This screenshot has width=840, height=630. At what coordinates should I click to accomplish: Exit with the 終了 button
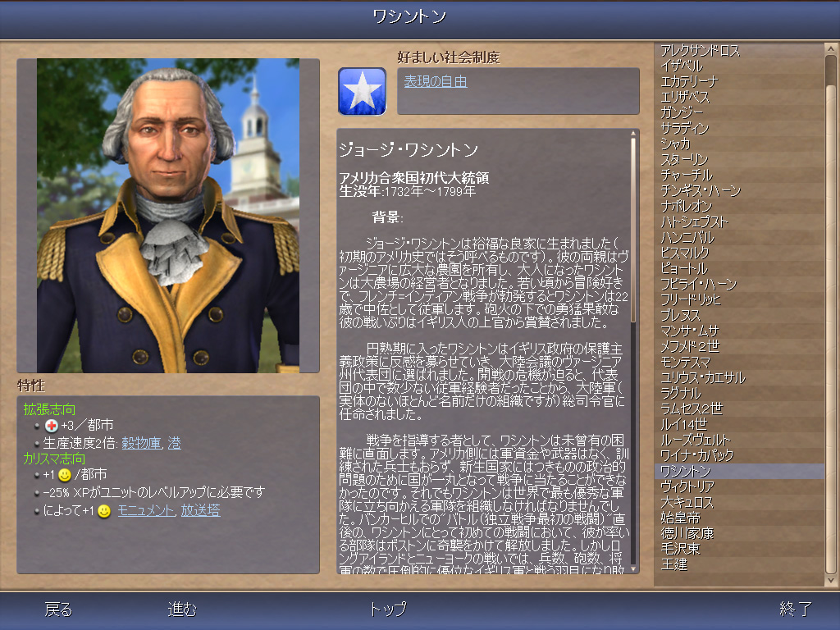click(x=796, y=609)
